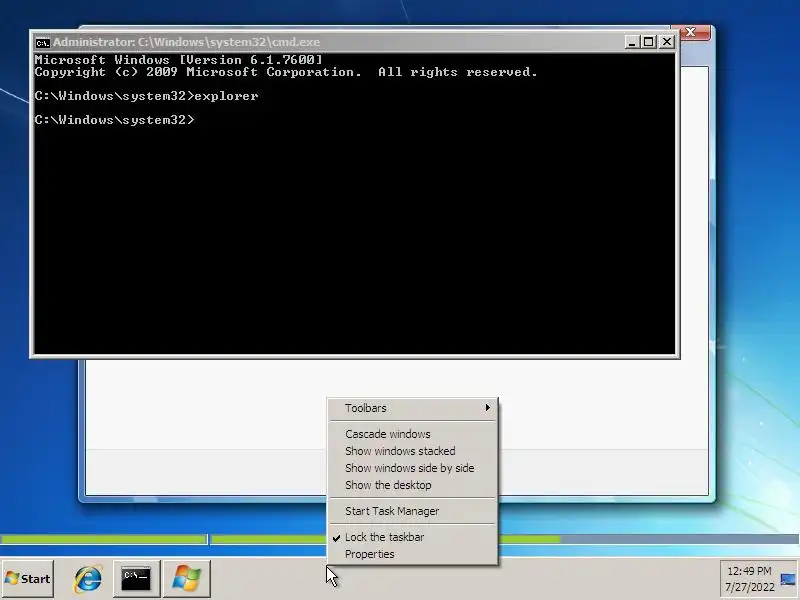Close the Administrator cmd.exe window
This screenshot has height=600, width=800.
(667, 42)
